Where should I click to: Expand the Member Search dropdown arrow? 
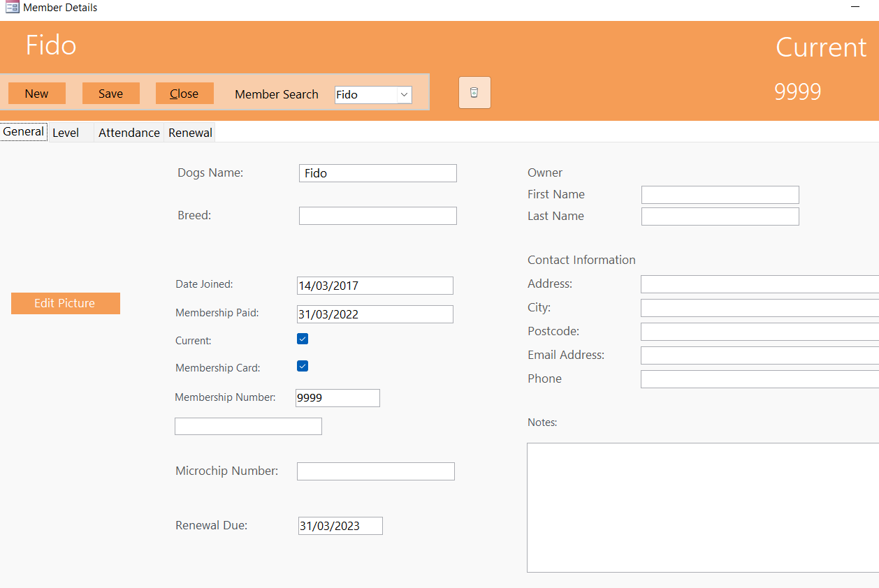click(x=404, y=94)
